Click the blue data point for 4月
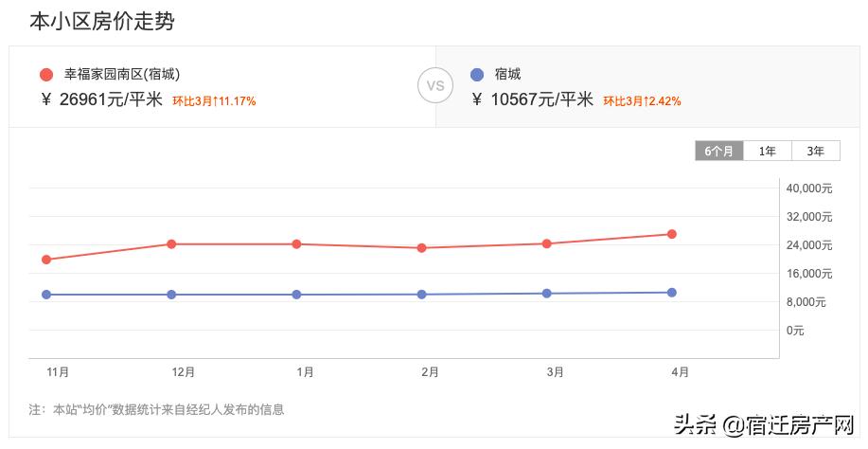 point(671,293)
